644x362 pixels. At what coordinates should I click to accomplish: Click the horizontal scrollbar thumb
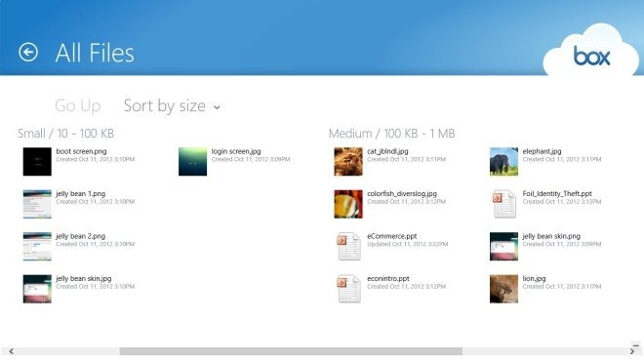coord(291,351)
